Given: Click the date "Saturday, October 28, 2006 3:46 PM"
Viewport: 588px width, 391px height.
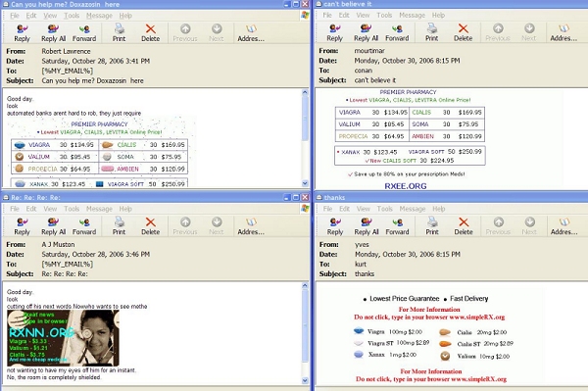Looking at the screenshot, I should (96, 254).
